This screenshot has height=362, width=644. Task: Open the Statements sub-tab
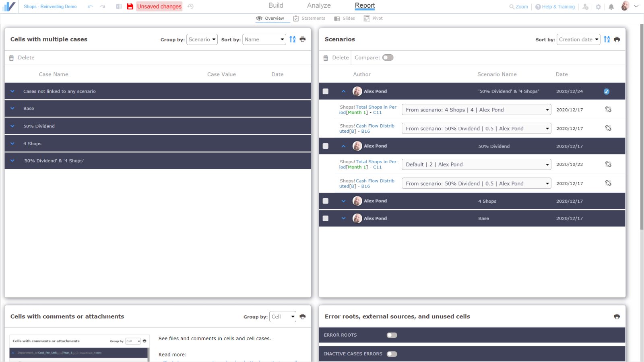[x=309, y=19]
